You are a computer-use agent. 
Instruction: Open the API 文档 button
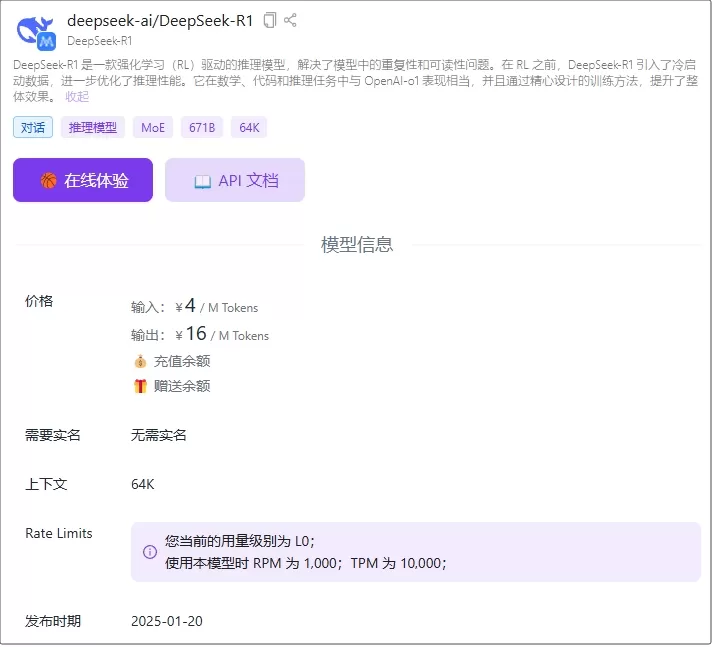click(x=235, y=180)
